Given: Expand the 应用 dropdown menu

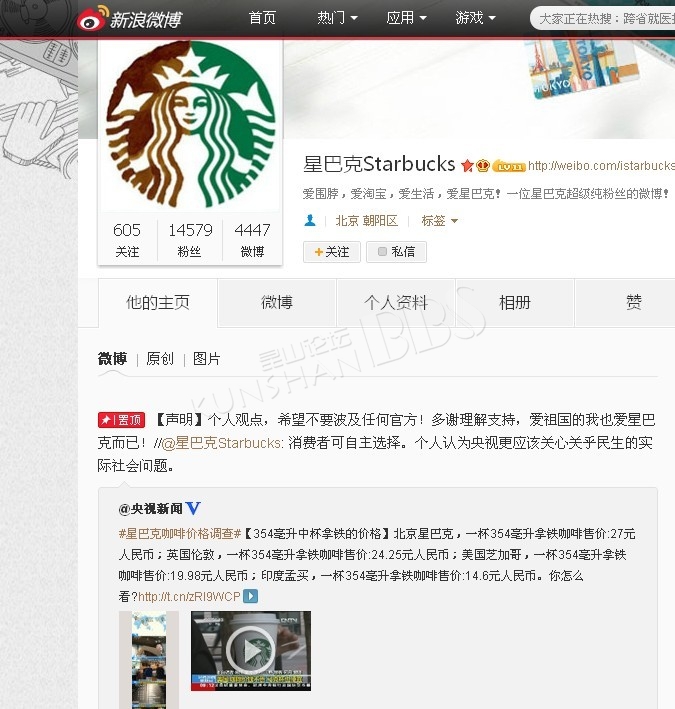Looking at the screenshot, I should tap(406, 18).
